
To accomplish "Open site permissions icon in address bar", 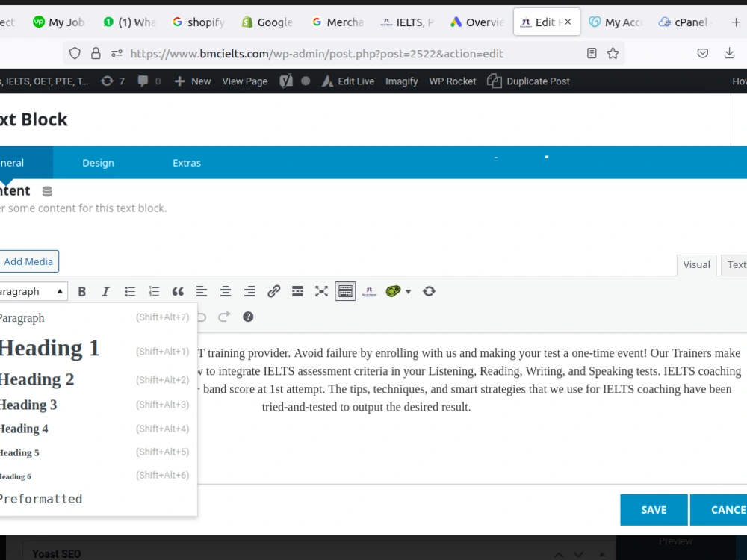I will coord(117,53).
